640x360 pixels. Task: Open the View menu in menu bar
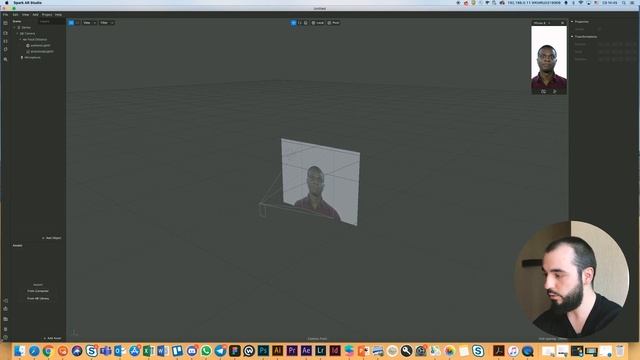tap(26, 15)
